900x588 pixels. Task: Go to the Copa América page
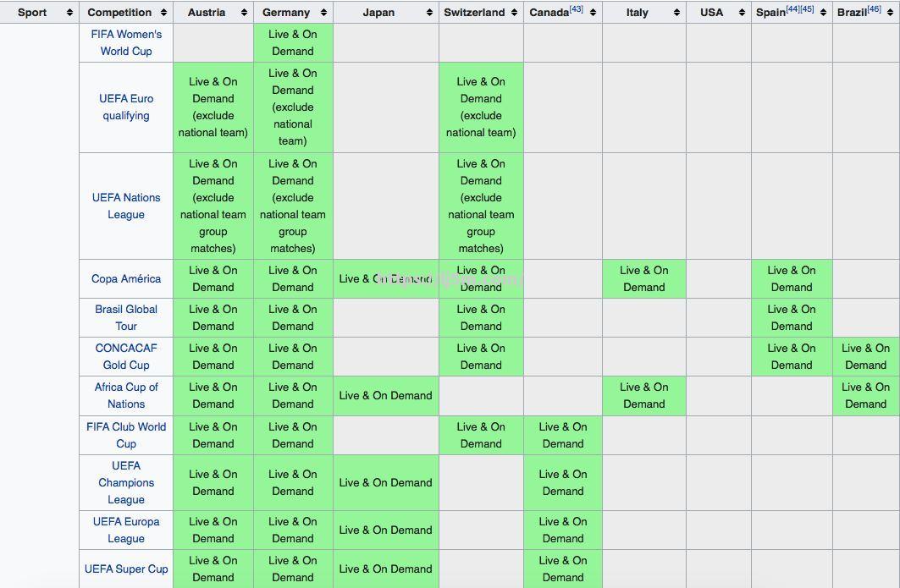pos(126,278)
